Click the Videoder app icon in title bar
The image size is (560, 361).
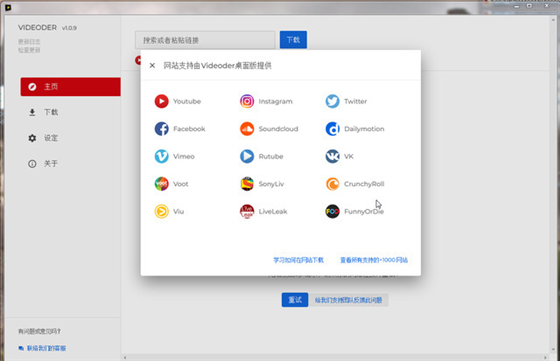[8, 7]
